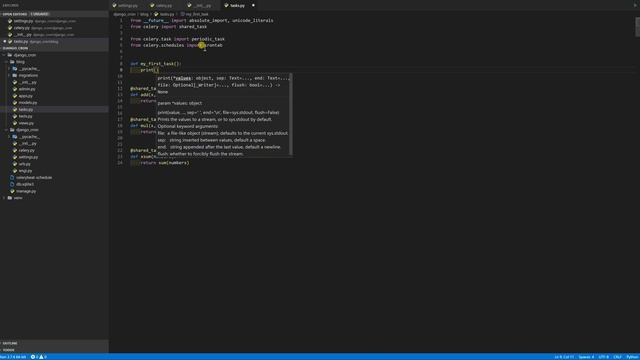Screen dimensions: 640x360
Task: Open Python interpreter selector in status bar
Action: (x=13, y=357)
